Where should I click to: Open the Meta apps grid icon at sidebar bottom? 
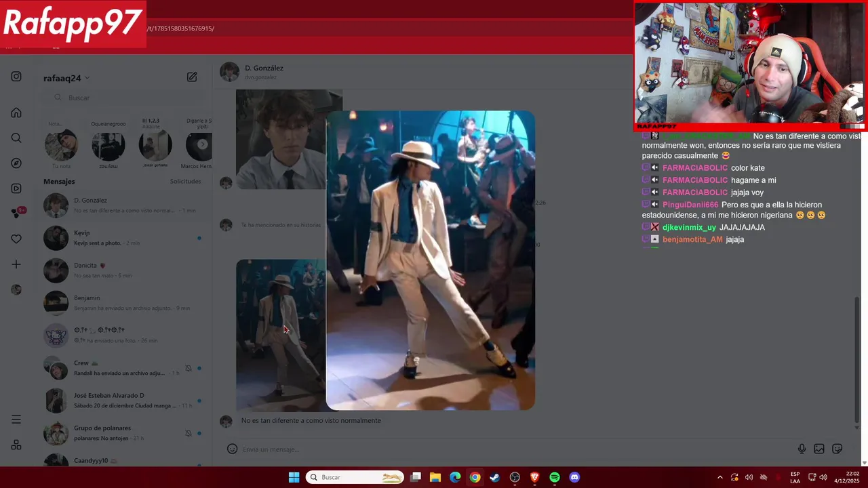click(x=16, y=445)
